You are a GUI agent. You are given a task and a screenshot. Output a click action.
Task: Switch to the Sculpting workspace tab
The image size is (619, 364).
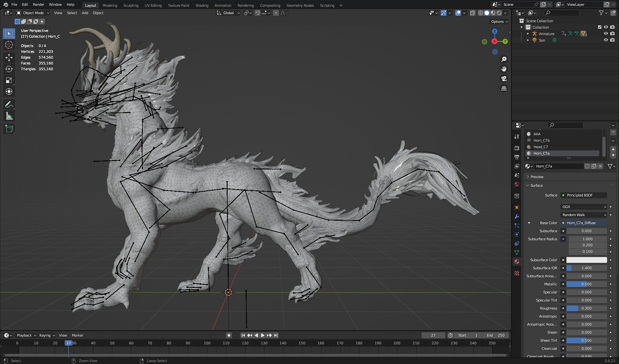pyautogui.click(x=131, y=5)
